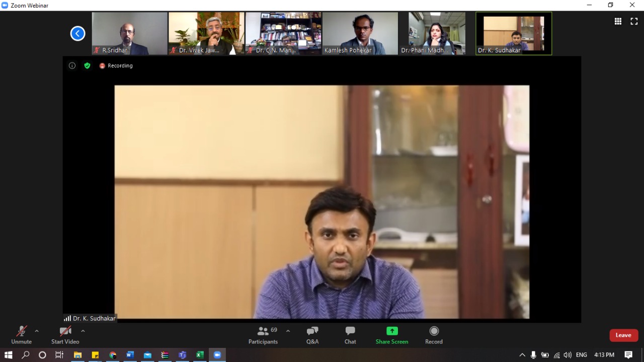Select Dr. Phani Madh... video thumbnail
This screenshot has height=362, width=644.
(x=437, y=33)
